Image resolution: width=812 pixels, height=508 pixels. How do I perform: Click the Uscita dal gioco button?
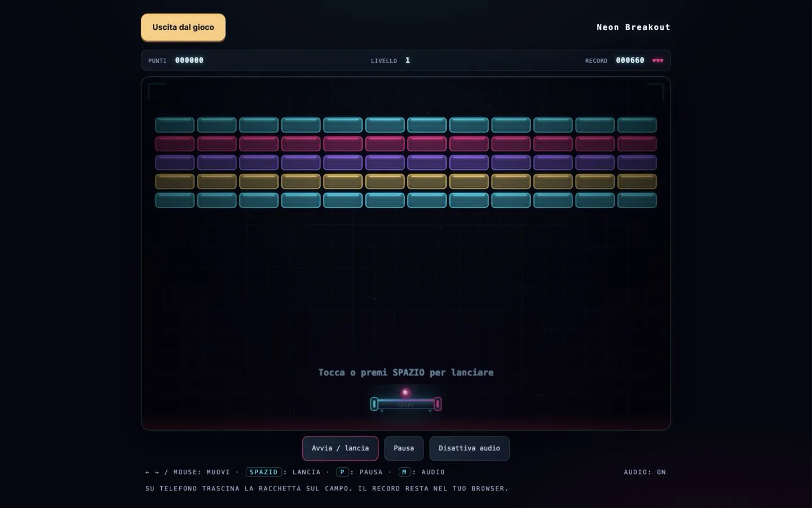183,27
